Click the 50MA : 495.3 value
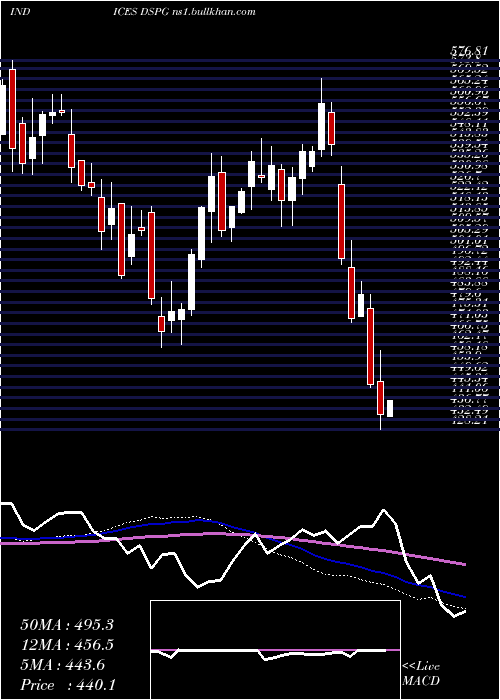The width and height of the screenshot is (500, 700). [x=67, y=625]
